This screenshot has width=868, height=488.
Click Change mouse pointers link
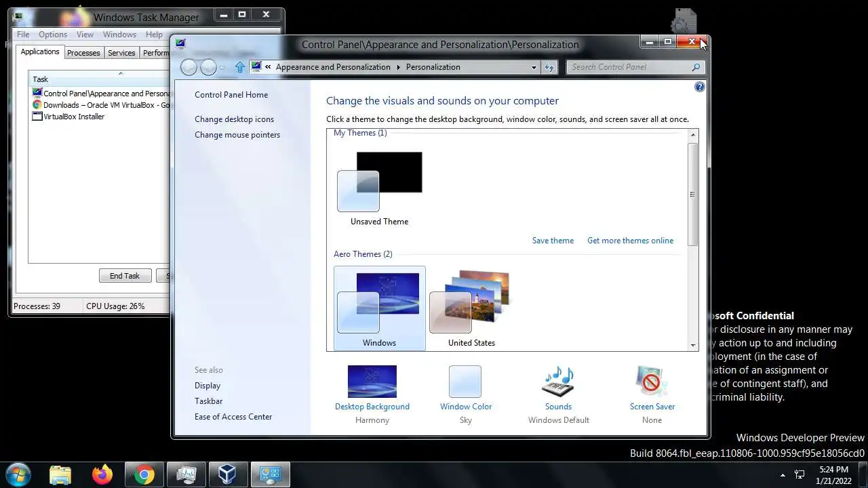(237, 135)
